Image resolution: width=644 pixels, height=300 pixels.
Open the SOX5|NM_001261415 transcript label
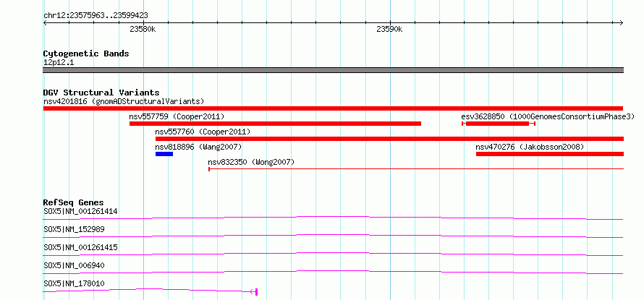[x=80, y=247]
